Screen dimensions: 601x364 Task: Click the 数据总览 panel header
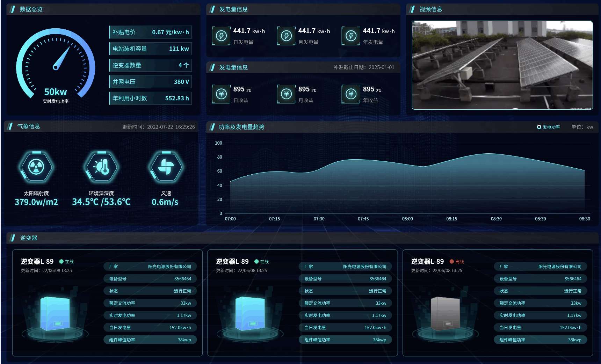[103, 9]
